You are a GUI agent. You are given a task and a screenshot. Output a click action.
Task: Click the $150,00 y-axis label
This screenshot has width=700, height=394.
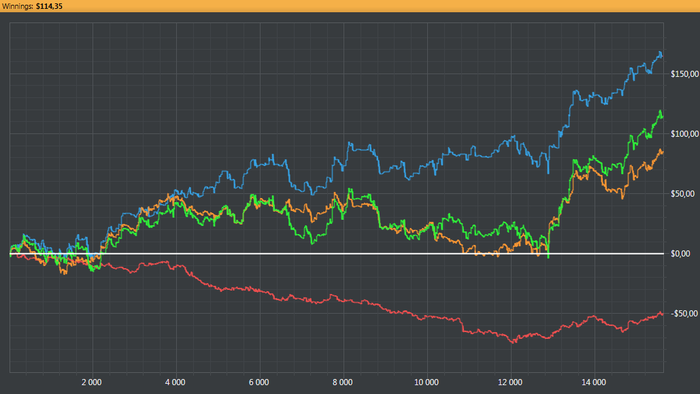(684, 74)
